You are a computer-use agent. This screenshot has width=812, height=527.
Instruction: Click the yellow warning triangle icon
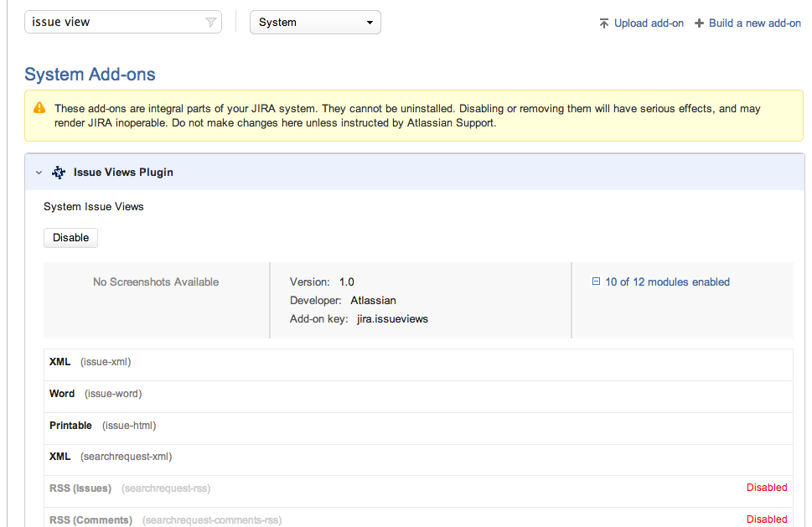(x=39, y=108)
